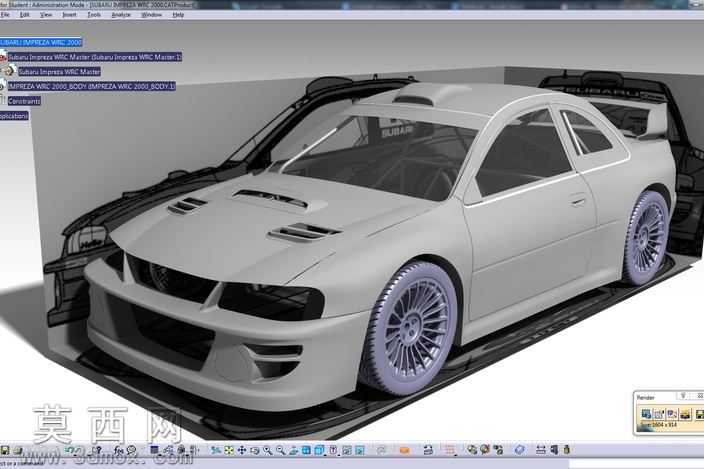The width and height of the screenshot is (704, 469).
Task: Click the Isometric View cube icon
Action: click(319, 450)
